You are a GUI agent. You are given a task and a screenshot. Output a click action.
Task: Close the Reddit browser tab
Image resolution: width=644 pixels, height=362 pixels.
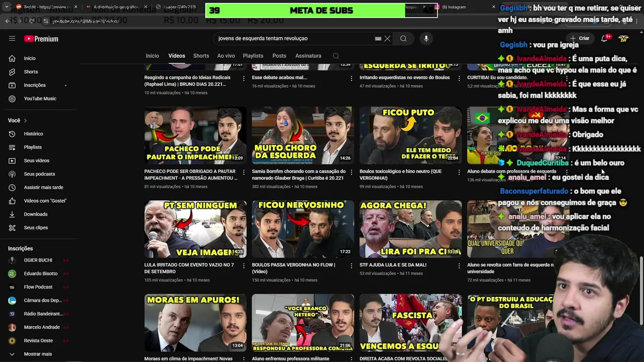coord(76,7)
